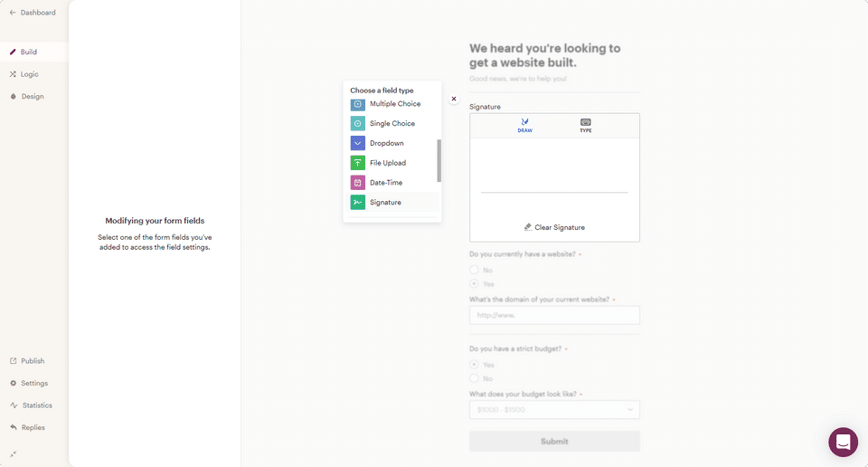Select the Signature field type
868x467 pixels.
click(384, 203)
